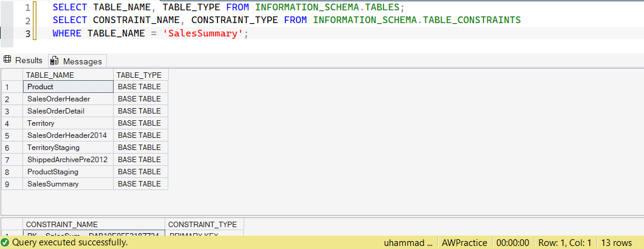Click the WHERE keyword on line 3
The height and width of the screenshot is (249, 644).
[67, 33]
